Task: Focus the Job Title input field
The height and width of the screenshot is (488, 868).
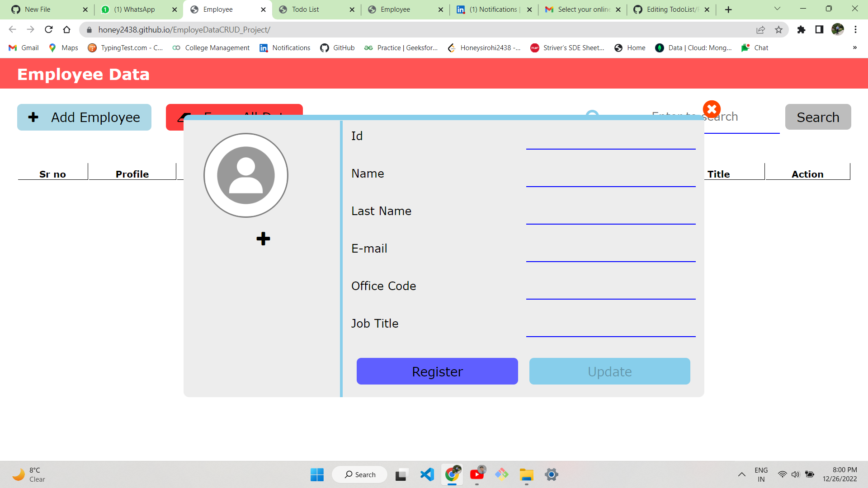Action: [610, 327]
